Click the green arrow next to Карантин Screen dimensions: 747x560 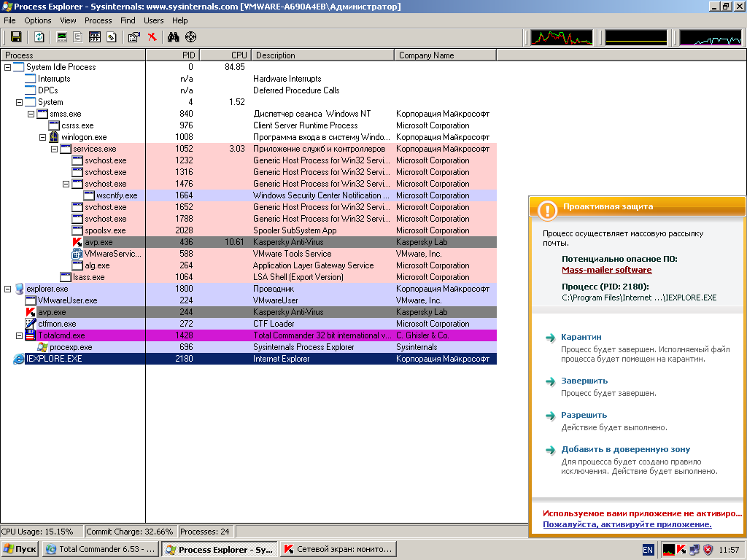pyautogui.click(x=550, y=338)
